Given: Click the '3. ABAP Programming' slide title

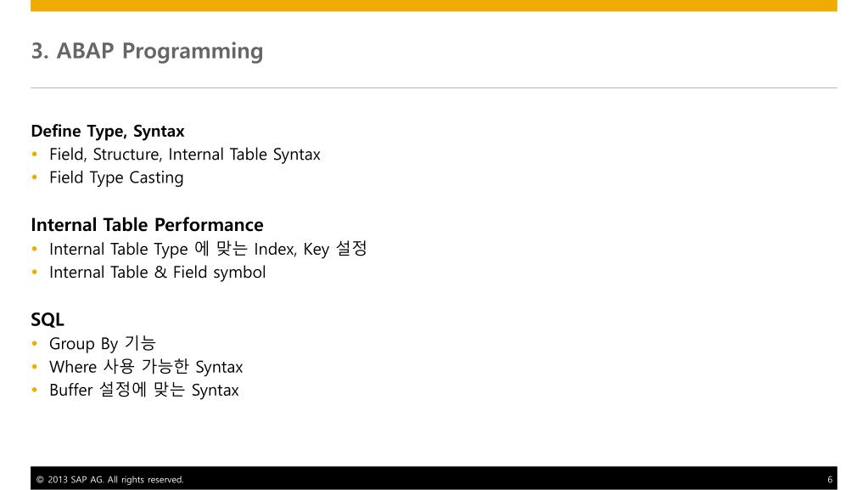Looking at the screenshot, I should (x=148, y=51).
